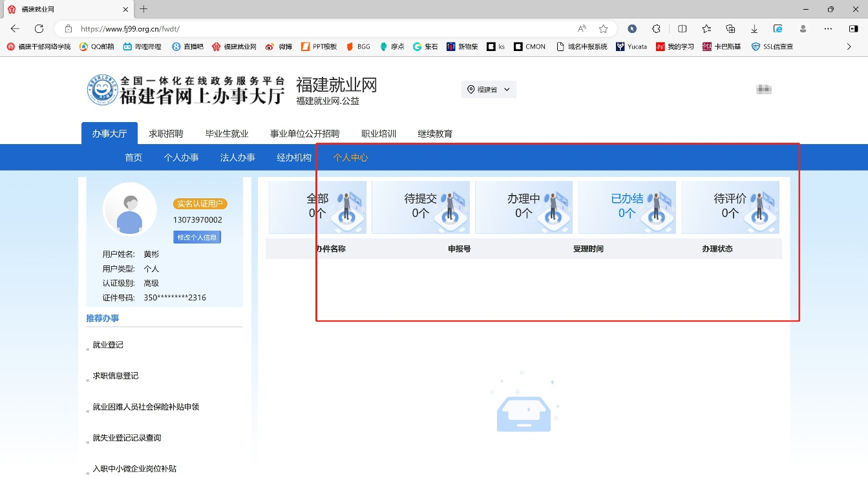
Task: Click the page refresh icon
Action: tap(38, 28)
